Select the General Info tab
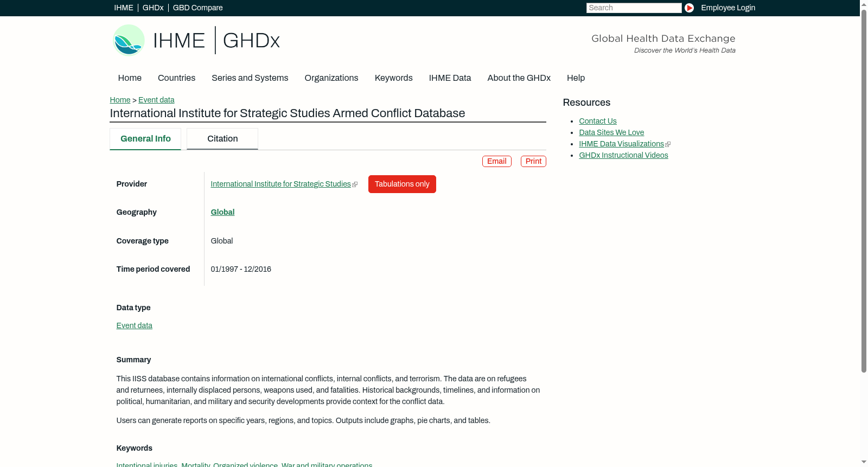868x467 pixels. [145, 139]
